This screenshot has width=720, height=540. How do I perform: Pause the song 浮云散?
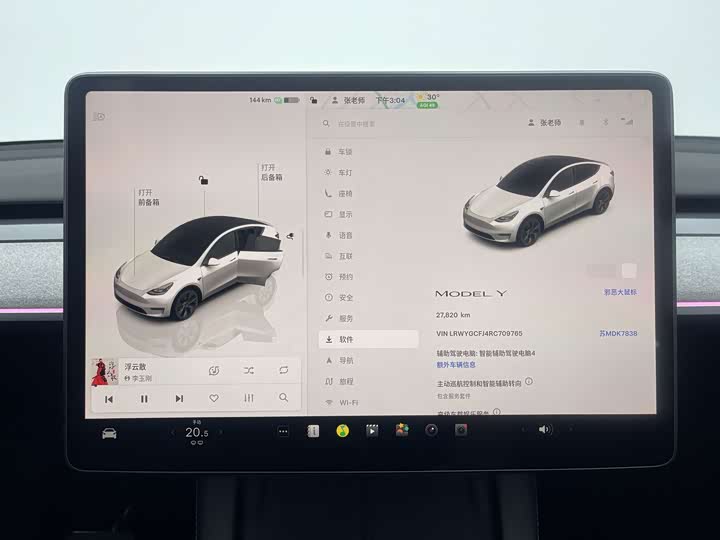pos(144,399)
